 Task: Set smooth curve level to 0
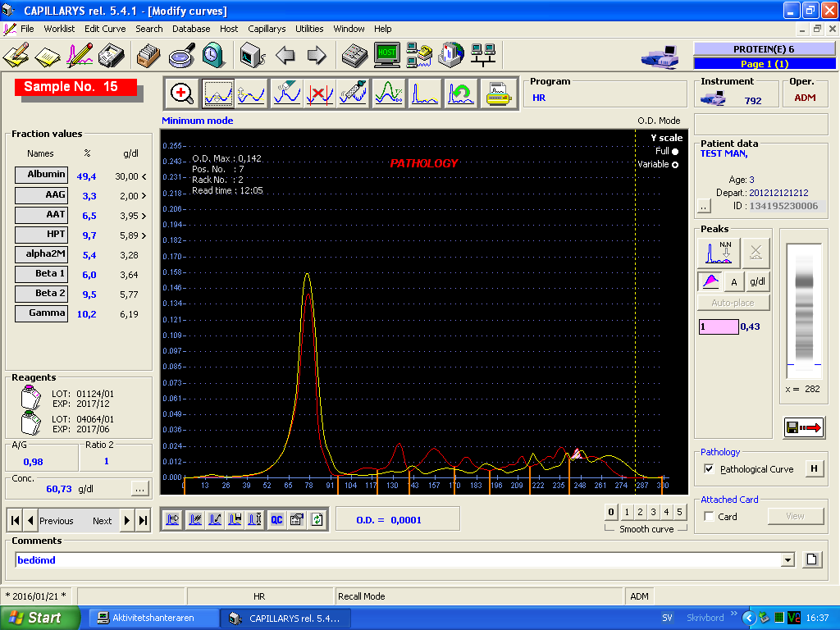tap(611, 512)
